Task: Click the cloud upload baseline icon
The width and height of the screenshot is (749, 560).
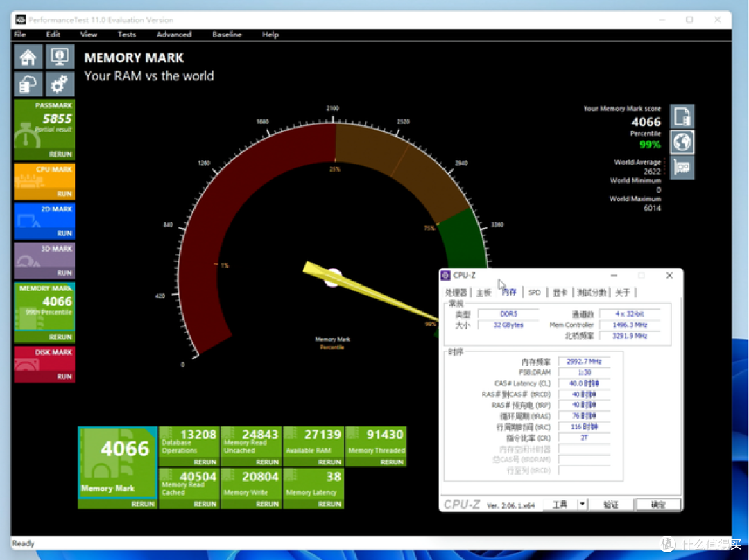Action: pyautogui.click(x=28, y=85)
